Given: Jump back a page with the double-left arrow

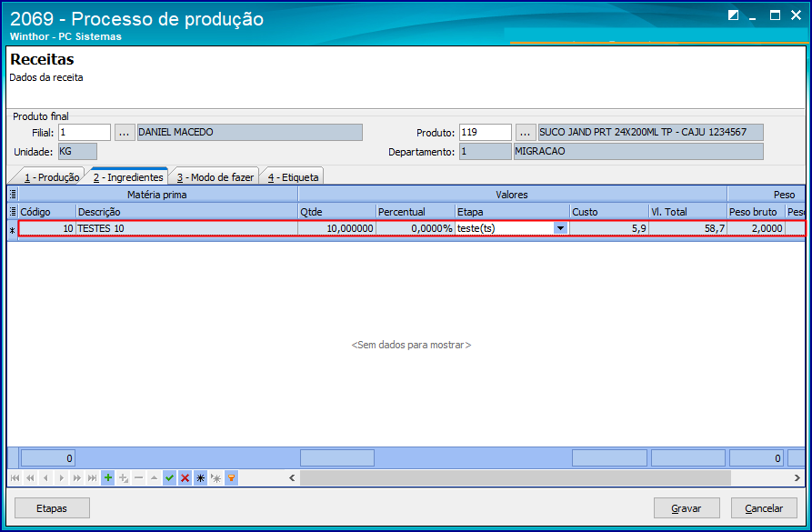Looking at the screenshot, I should click(x=31, y=477).
